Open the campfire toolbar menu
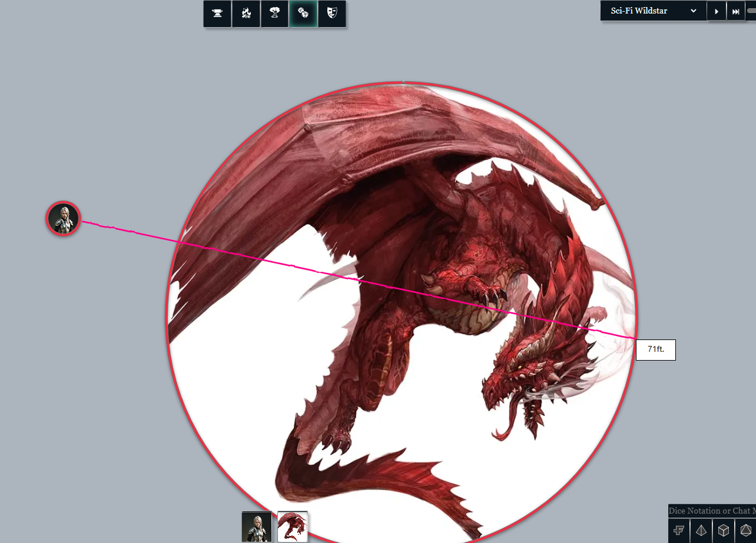Screen dimensions: 756x543 (x=246, y=14)
